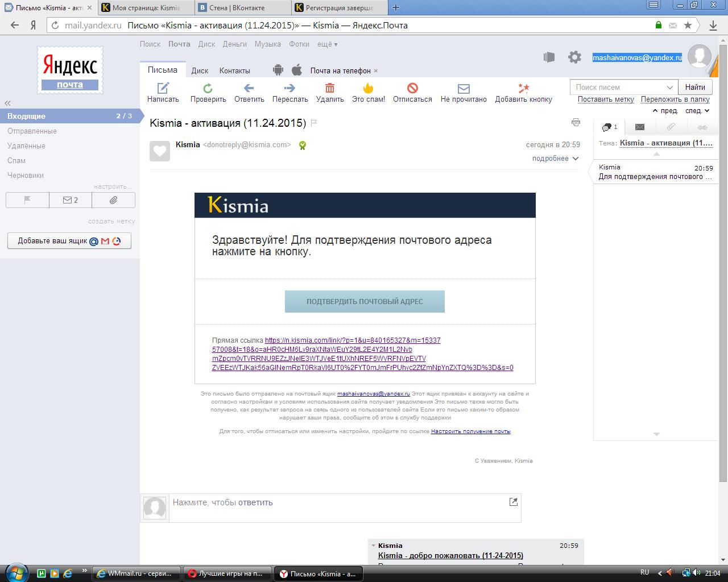Open the Отправленные folder
This screenshot has height=582, width=728.
(32, 131)
